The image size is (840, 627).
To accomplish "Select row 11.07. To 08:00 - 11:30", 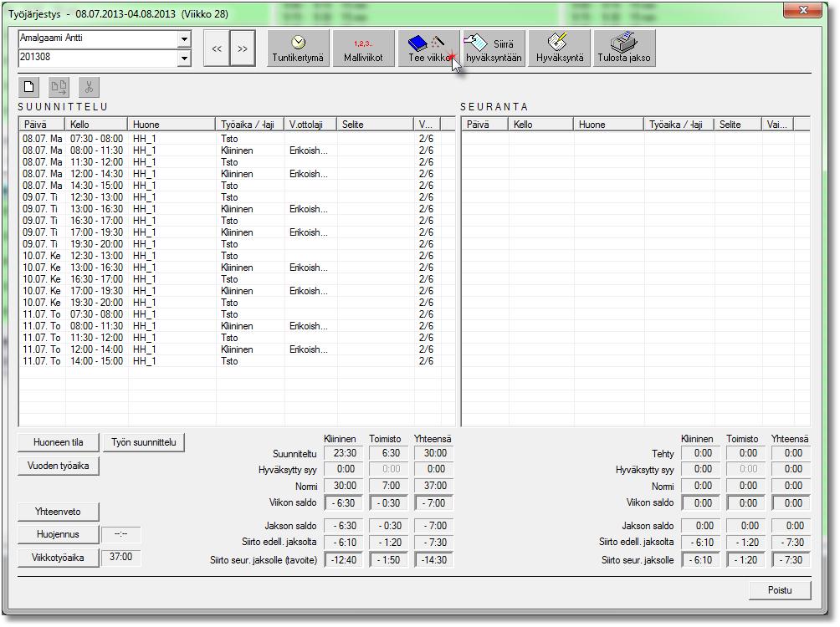I will tap(237, 326).
